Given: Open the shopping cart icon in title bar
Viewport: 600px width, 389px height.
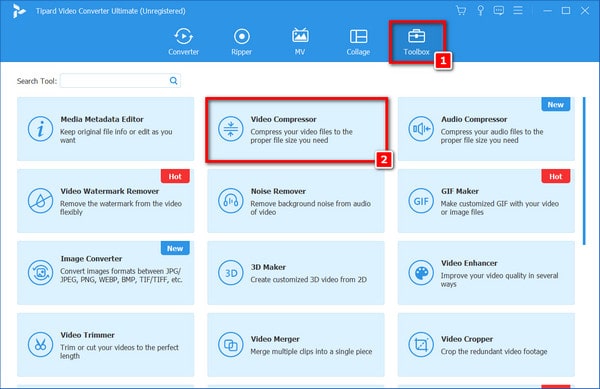Looking at the screenshot, I should 461,10.
